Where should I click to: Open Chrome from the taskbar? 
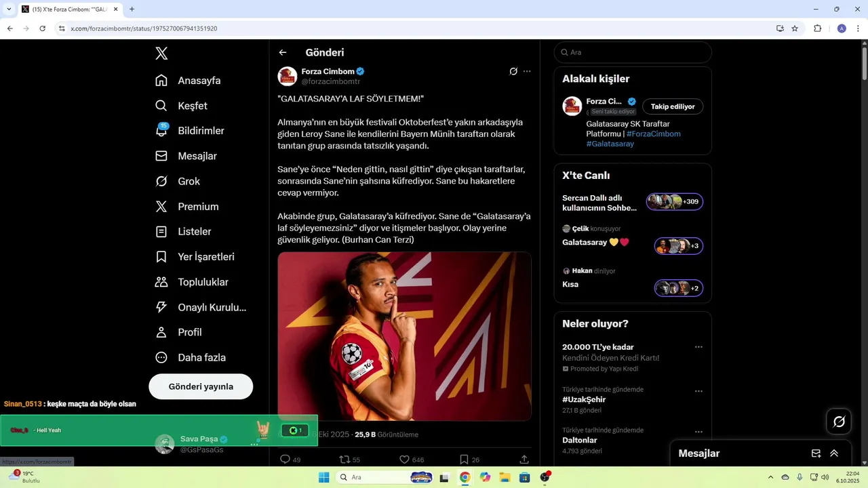coord(465,477)
